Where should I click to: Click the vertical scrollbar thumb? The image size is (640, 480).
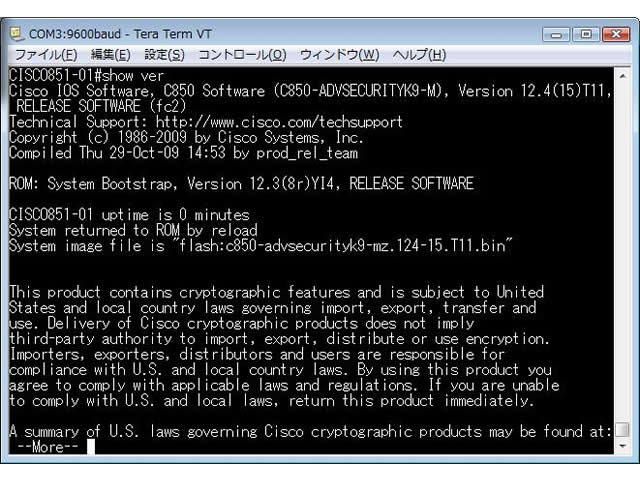pos(622,430)
